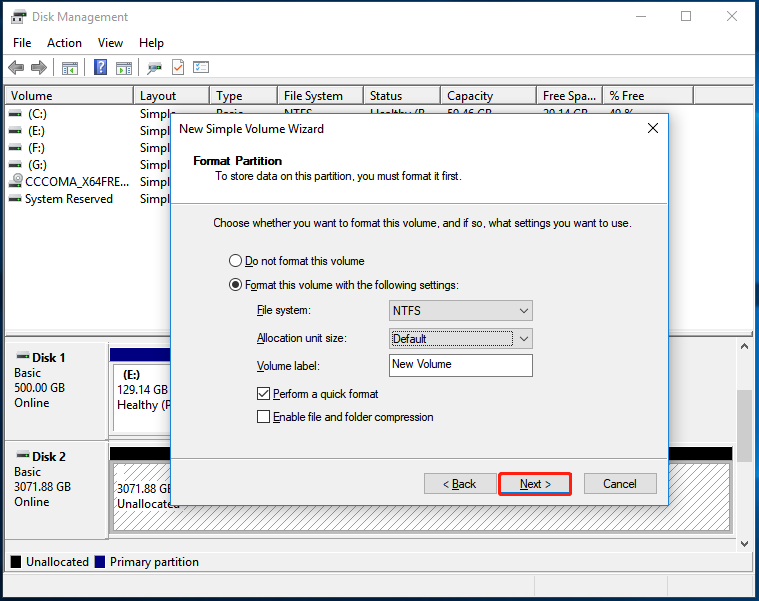Open the File menu
The image size is (759, 601).
22,43
